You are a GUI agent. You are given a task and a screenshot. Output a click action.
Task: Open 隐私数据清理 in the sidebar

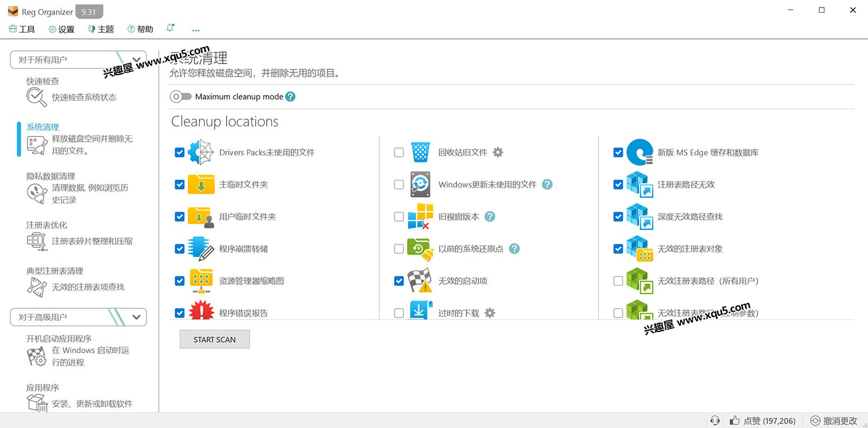tap(51, 176)
